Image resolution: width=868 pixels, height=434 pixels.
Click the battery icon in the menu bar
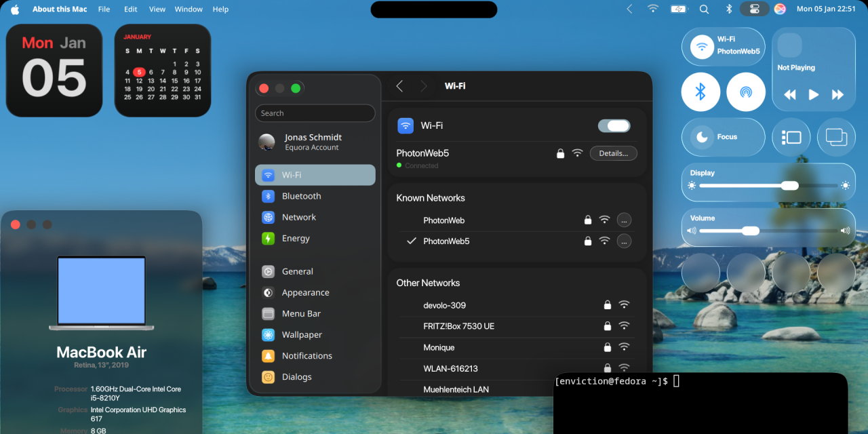(x=678, y=9)
